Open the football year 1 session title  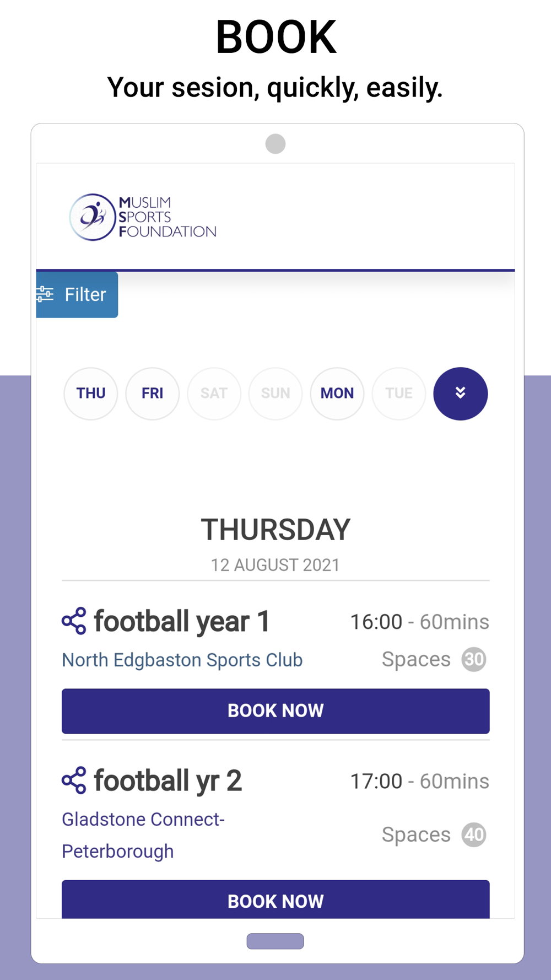click(x=182, y=621)
